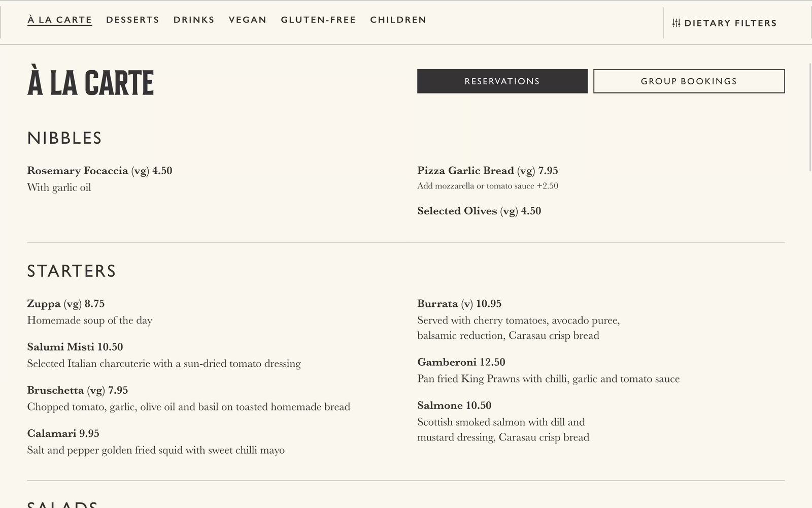Open Group Bookings
The height and width of the screenshot is (508, 812).
[x=689, y=81]
